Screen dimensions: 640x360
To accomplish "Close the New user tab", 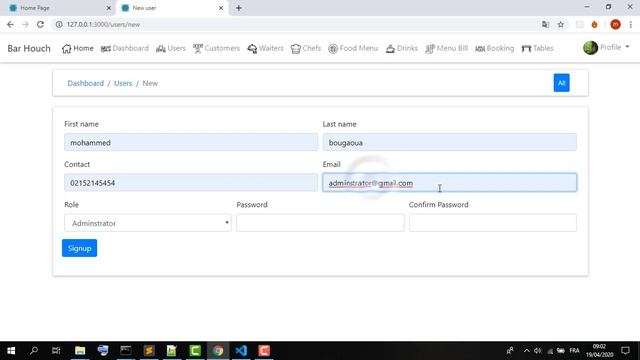I will 221,8.
